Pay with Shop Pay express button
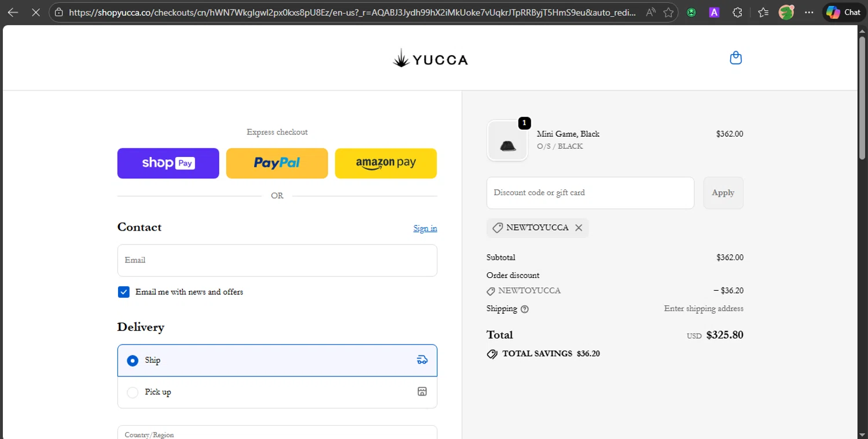 pos(168,163)
